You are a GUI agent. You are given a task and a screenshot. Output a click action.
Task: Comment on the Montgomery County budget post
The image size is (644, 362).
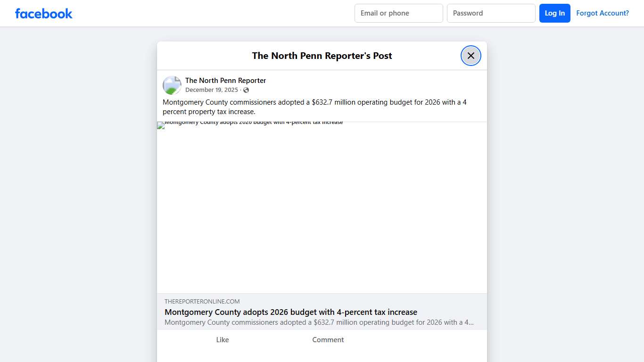click(328, 340)
